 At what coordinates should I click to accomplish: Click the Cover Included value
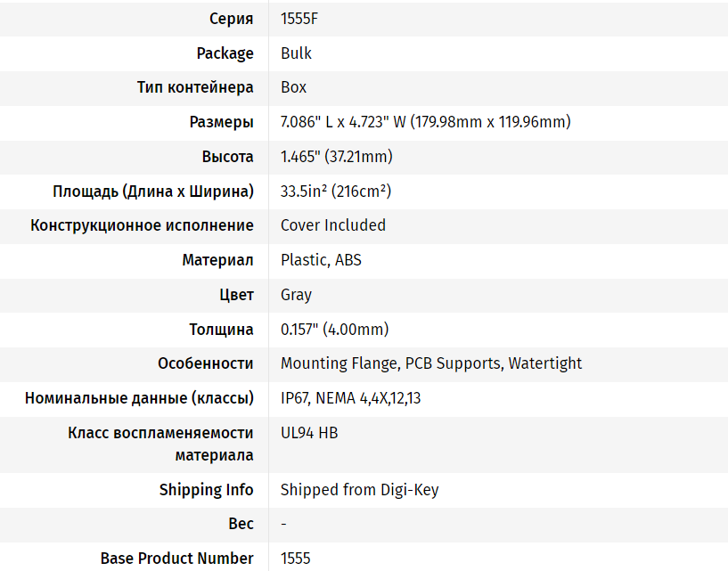333,225
